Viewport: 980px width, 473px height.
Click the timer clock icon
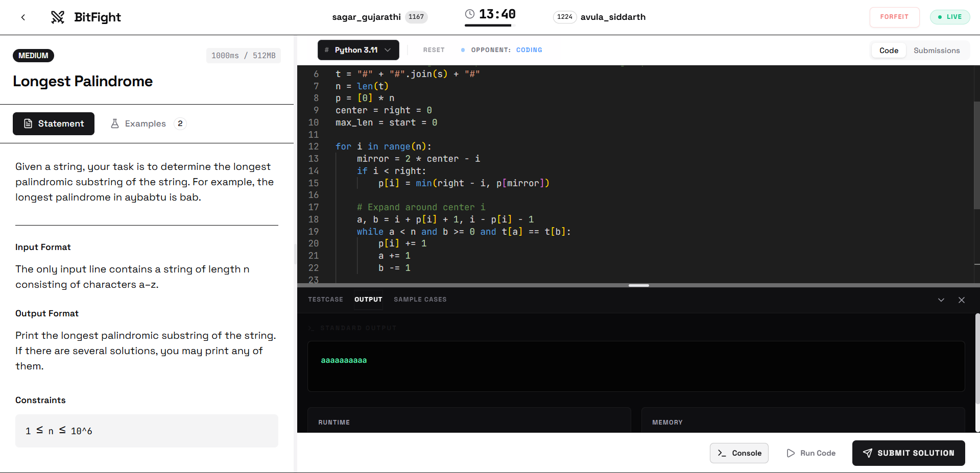[470, 14]
